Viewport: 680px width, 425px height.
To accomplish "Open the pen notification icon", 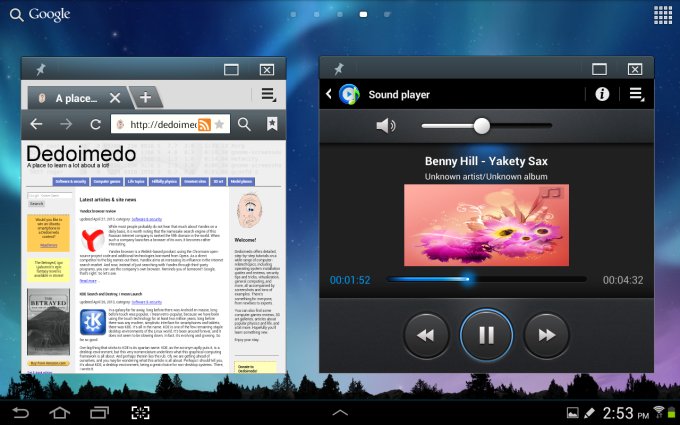I will coord(589,413).
